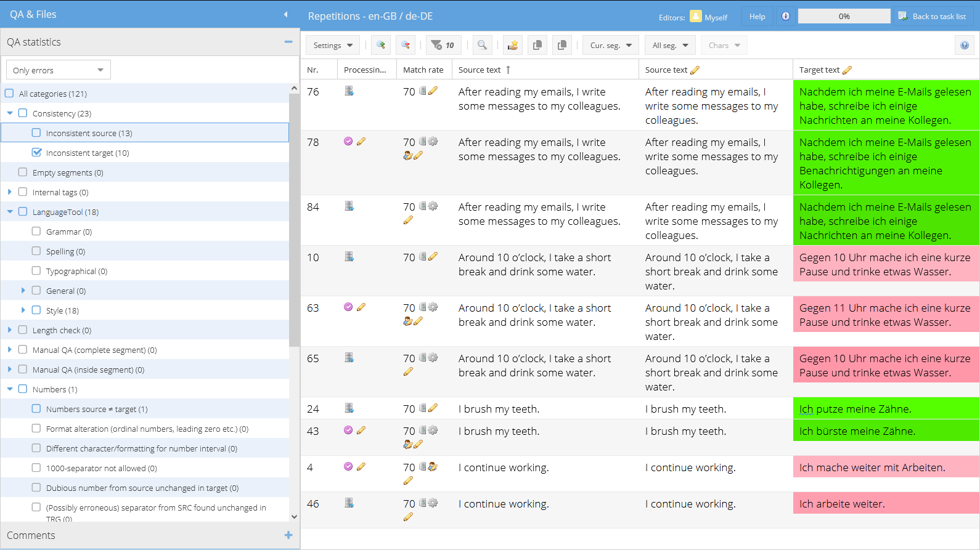980x550 pixels.
Task: Open the greyed-out Chars menu
Action: 724,45
